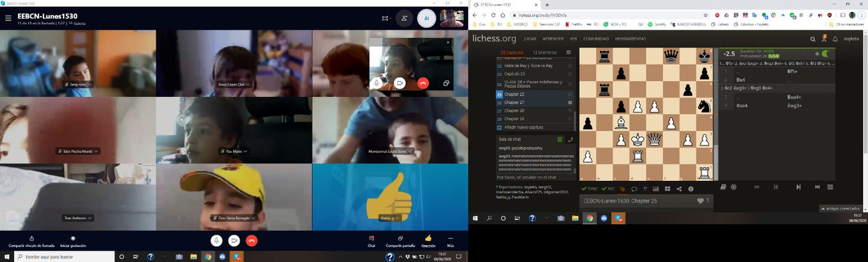Open the Skype hamburger menu

point(8,19)
